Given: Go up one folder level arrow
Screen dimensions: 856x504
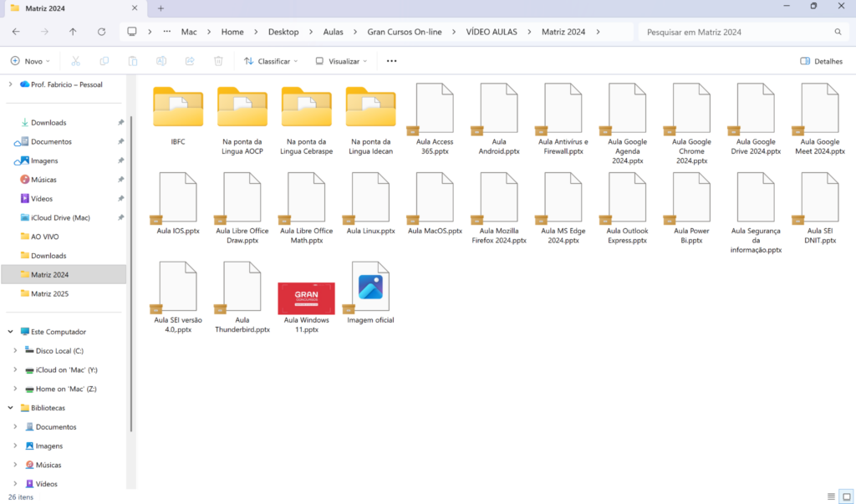Looking at the screenshot, I should (x=73, y=32).
